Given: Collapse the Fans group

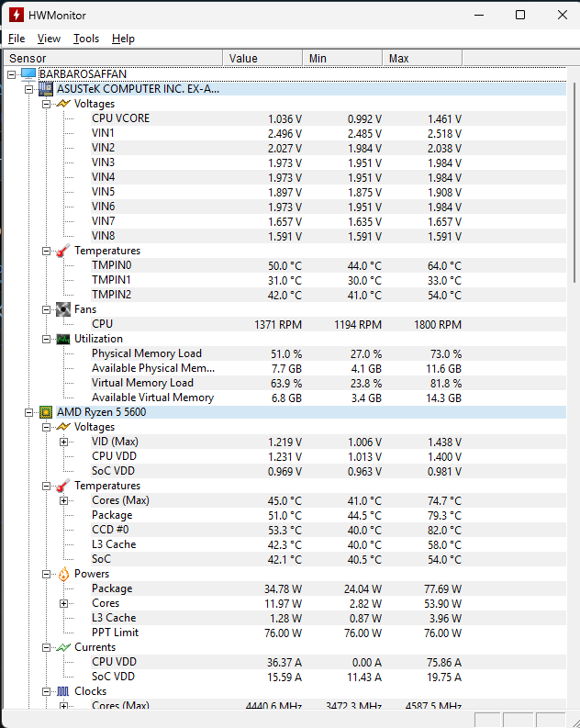Looking at the screenshot, I should tap(47, 309).
